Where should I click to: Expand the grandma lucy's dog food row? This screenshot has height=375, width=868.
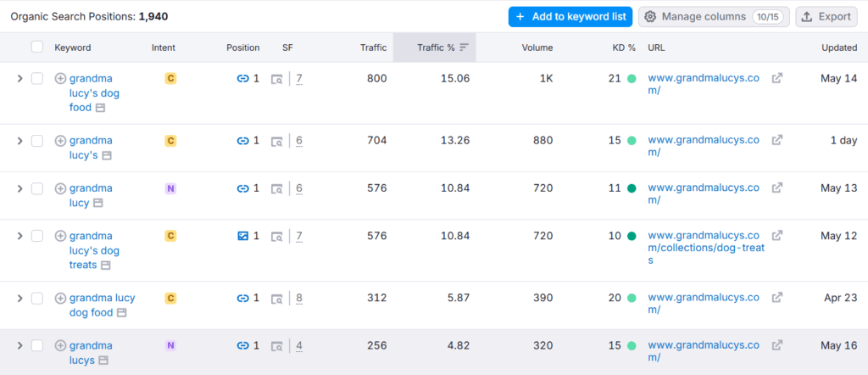tap(20, 79)
